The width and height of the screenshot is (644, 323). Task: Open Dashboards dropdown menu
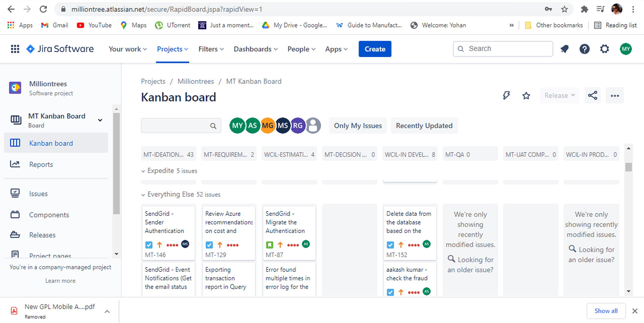256,49
